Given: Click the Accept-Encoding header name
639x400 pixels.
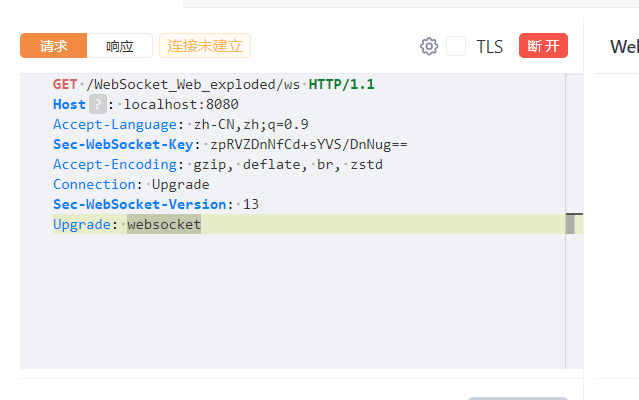Looking at the screenshot, I should click(115, 164).
